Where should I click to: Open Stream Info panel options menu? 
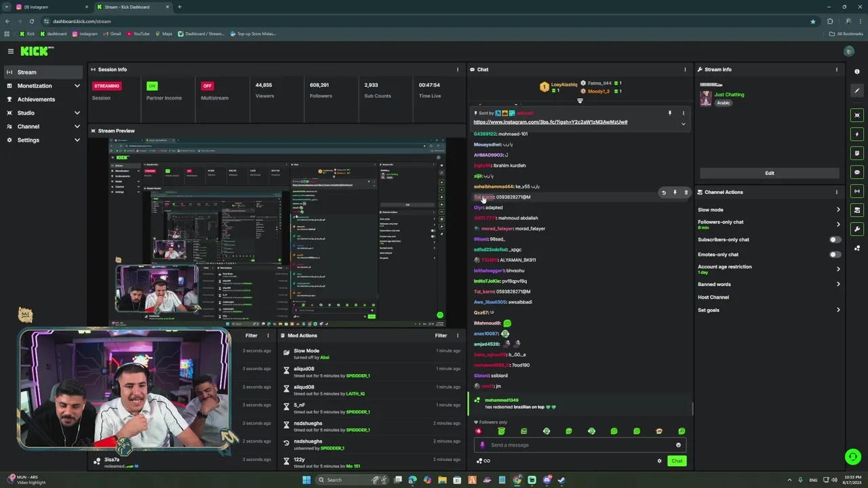click(x=837, y=69)
